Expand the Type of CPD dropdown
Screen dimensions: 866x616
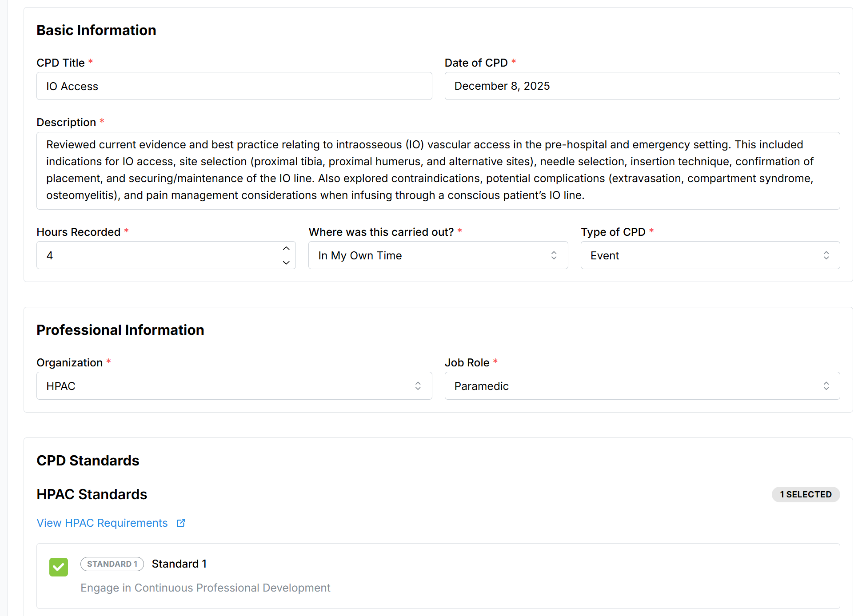coord(710,255)
